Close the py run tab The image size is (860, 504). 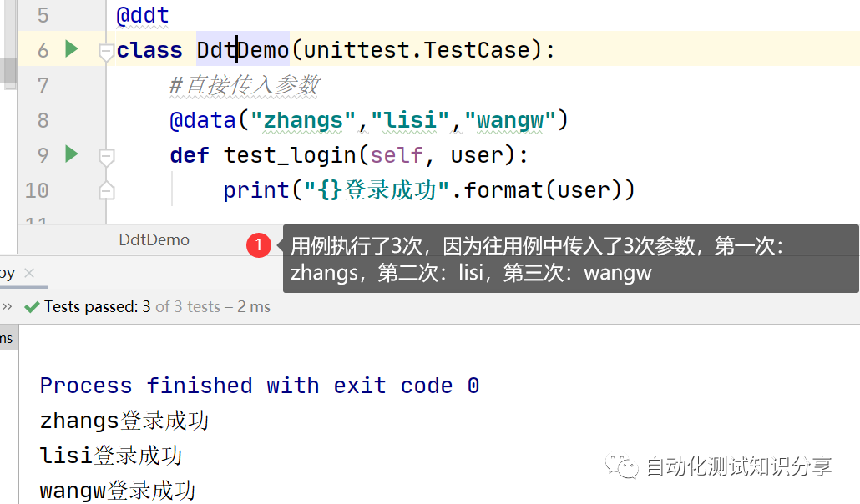(x=29, y=274)
